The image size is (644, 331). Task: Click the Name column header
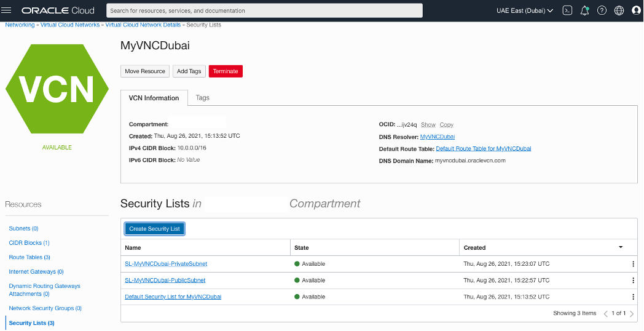[x=133, y=247]
